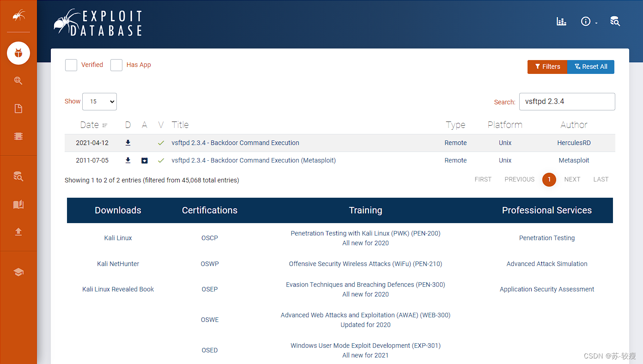Download vulnerable app for the Metasploit entry
Screen dimensions: 643x364
[145, 160]
